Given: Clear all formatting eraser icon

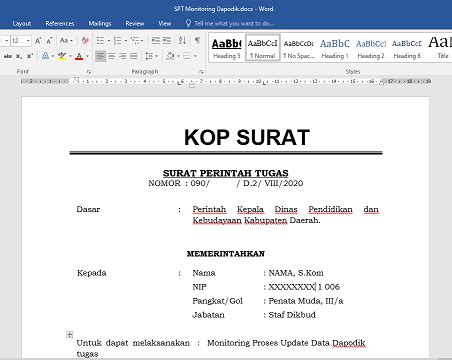Looking at the screenshot, I should pos(85,41).
